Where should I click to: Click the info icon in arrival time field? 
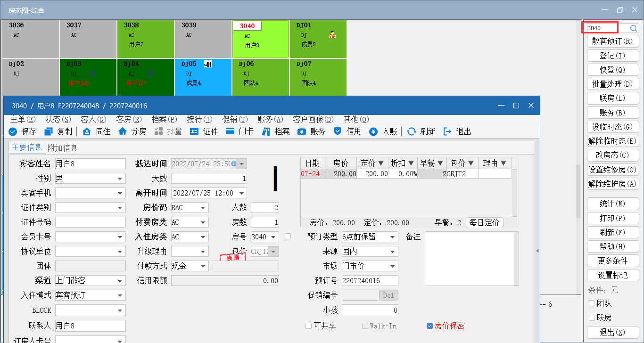tap(233, 164)
